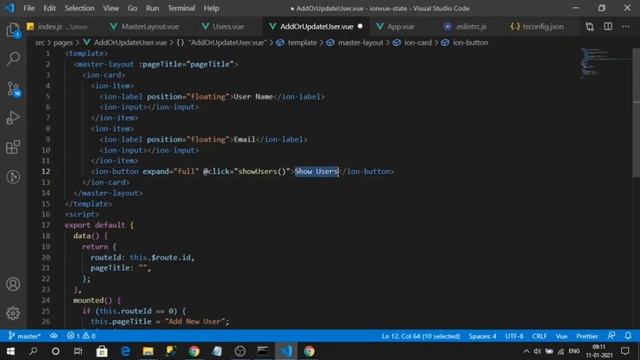This screenshot has height=360, width=640.
Task: Switch to the .eslintrc.js tab
Action: (470, 27)
